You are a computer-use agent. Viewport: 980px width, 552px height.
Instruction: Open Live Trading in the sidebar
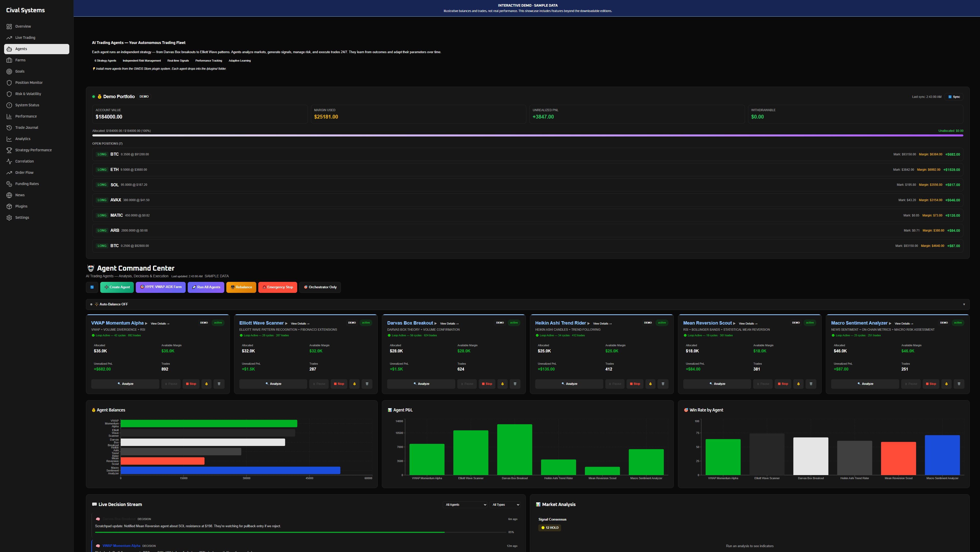[x=37, y=38]
